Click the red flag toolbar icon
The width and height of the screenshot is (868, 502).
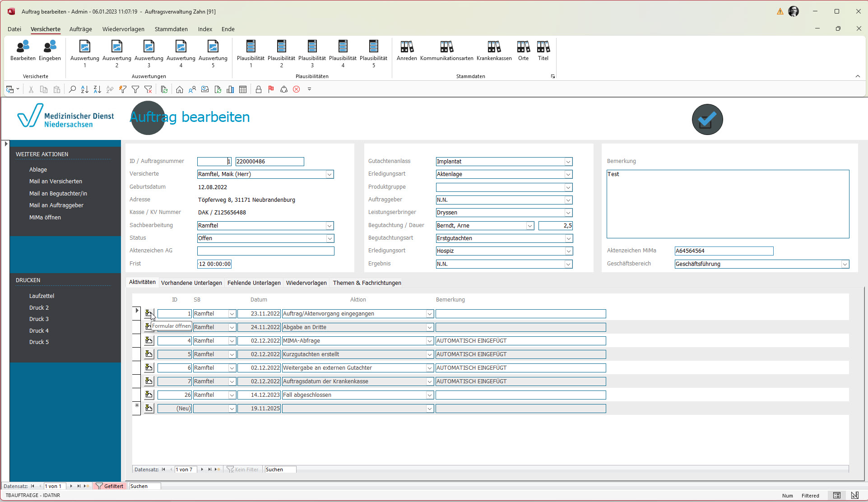tap(271, 89)
